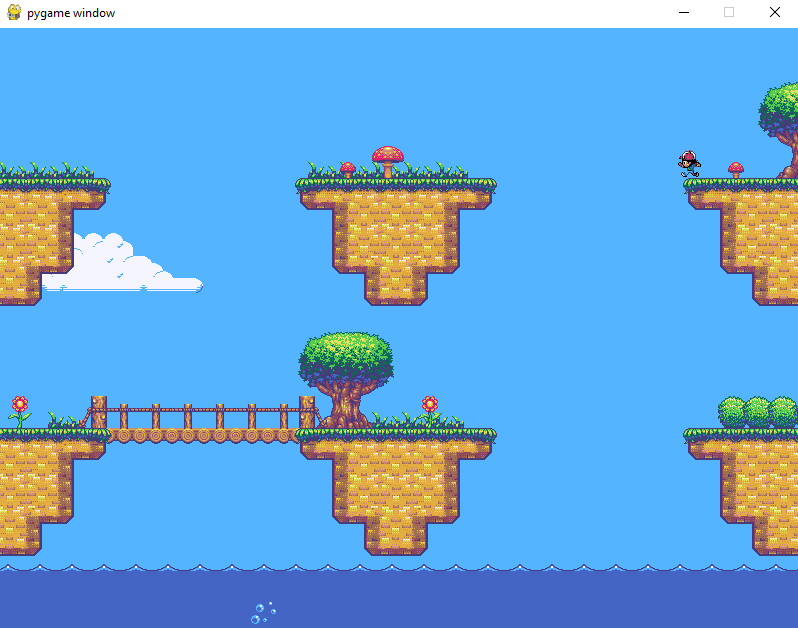Click the large red spotted mushroom
The image size is (798, 628).
[x=388, y=159]
